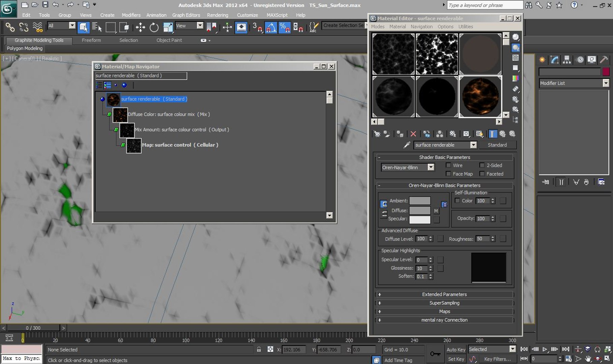Image resolution: width=613 pixels, height=364 pixels.
Task: Click the Auto Key button
Action: pyautogui.click(x=456, y=350)
